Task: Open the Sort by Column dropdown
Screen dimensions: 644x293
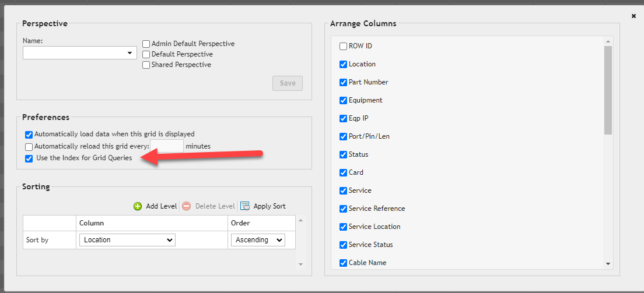Action: tap(127, 240)
